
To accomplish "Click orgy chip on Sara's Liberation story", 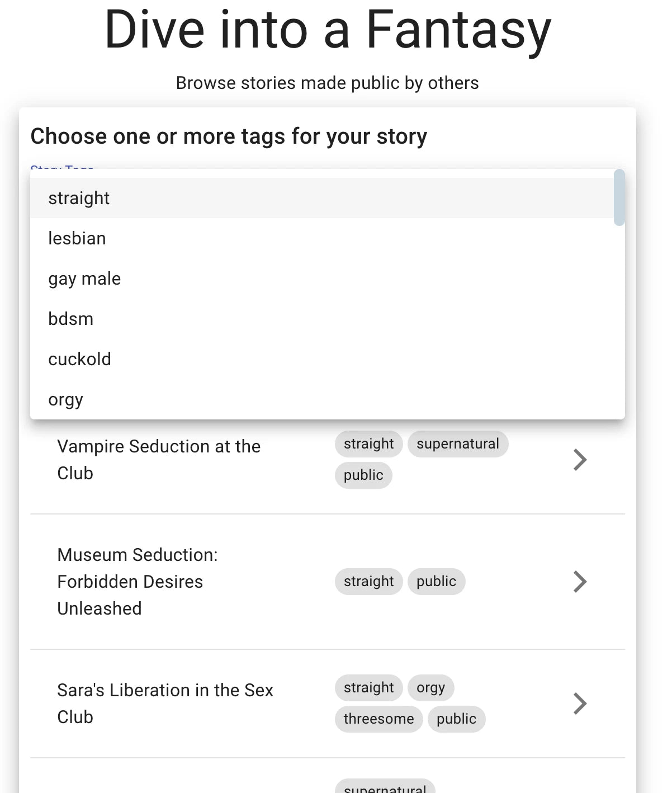I will [430, 688].
